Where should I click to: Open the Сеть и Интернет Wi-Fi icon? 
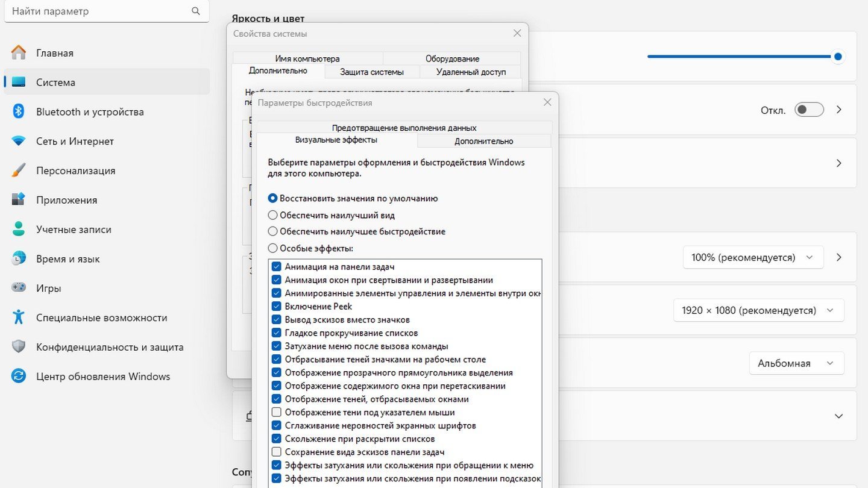[19, 141]
